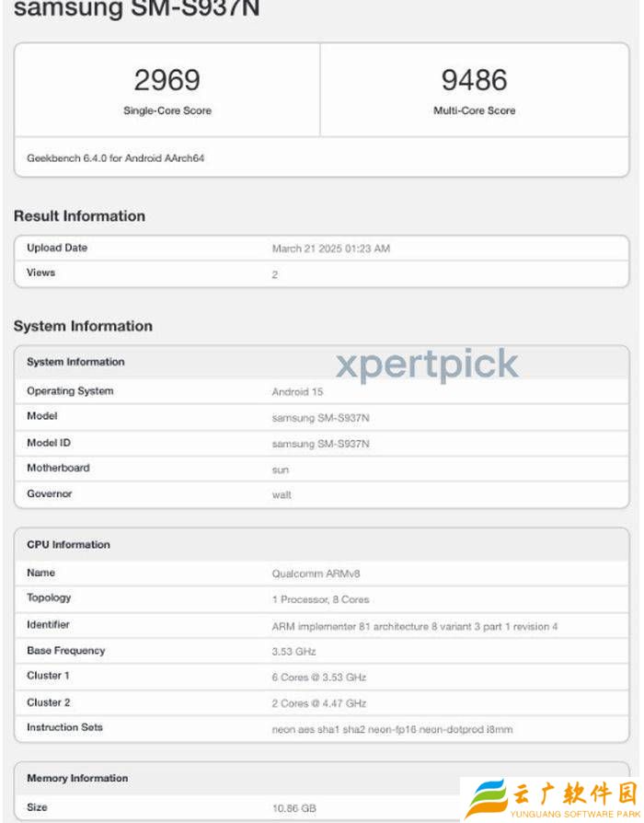Select the 9486 multi-core score

tap(474, 80)
